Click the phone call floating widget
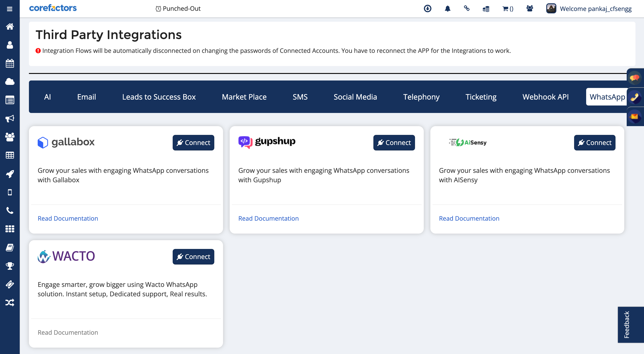 pos(635,97)
